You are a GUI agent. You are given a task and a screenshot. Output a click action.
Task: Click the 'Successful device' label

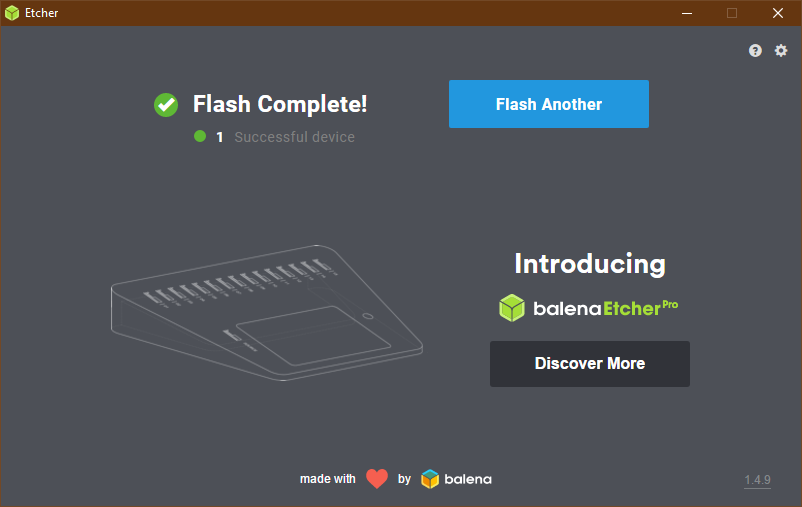tap(295, 137)
